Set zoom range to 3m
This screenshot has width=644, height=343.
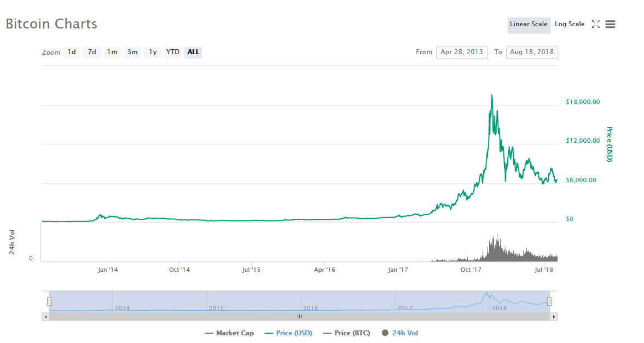point(132,52)
